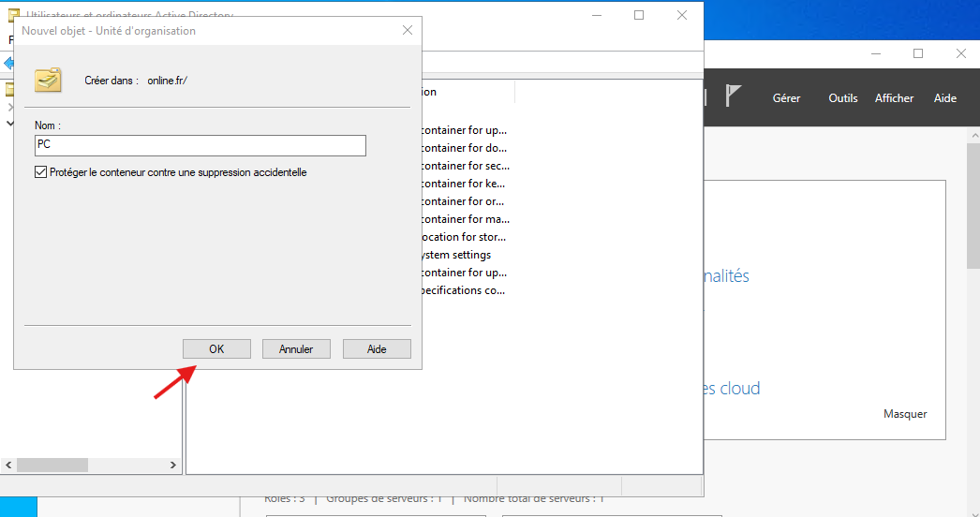This screenshot has width=980, height=517.
Task: Click the left tree pane horizontal scrollbar thumb
Action: click(x=52, y=465)
